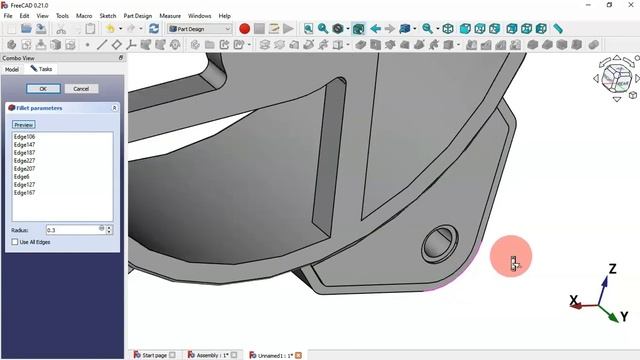Viewport: 640px width, 360px height.
Task: Switch to rear view cube icon
Action: (x=512, y=29)
